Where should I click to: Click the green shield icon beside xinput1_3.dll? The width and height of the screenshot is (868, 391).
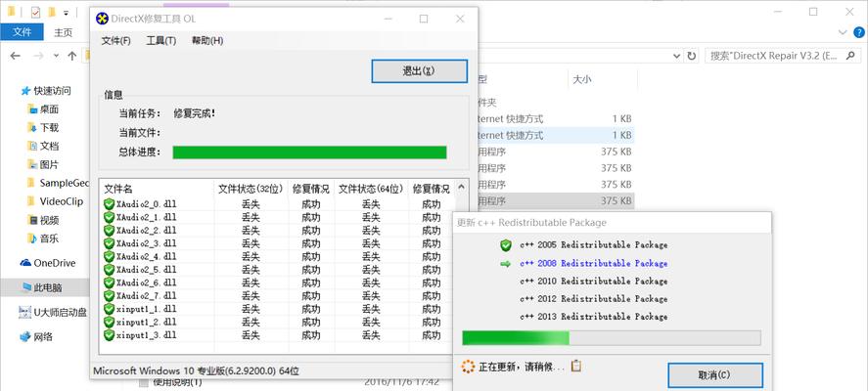[109, 335]
